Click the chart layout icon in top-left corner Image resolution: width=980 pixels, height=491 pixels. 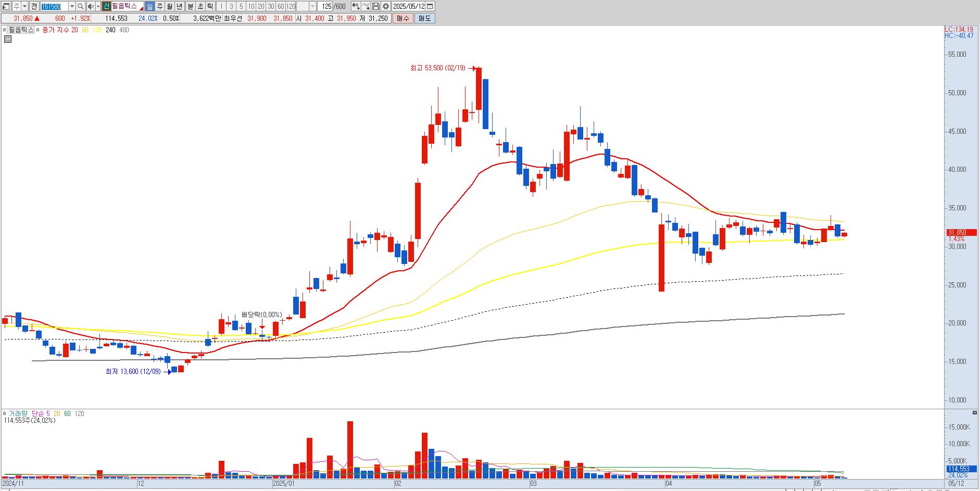click(6, 6)
